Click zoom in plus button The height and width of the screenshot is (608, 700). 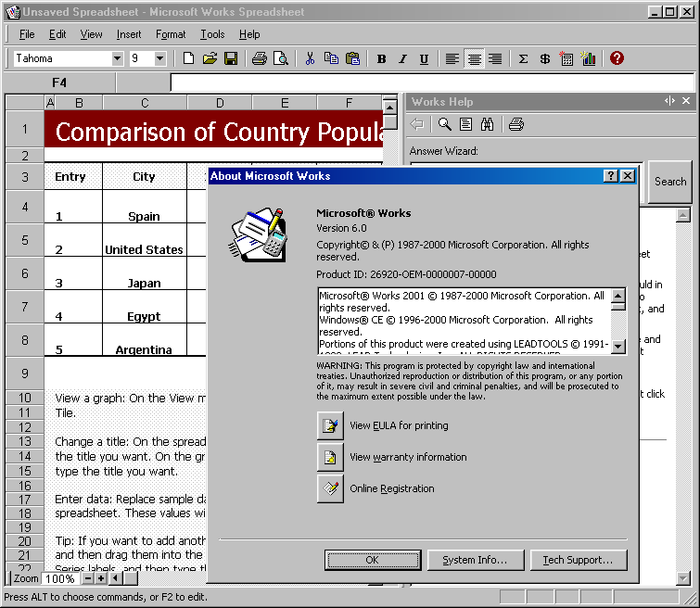(x=101, y=578)
